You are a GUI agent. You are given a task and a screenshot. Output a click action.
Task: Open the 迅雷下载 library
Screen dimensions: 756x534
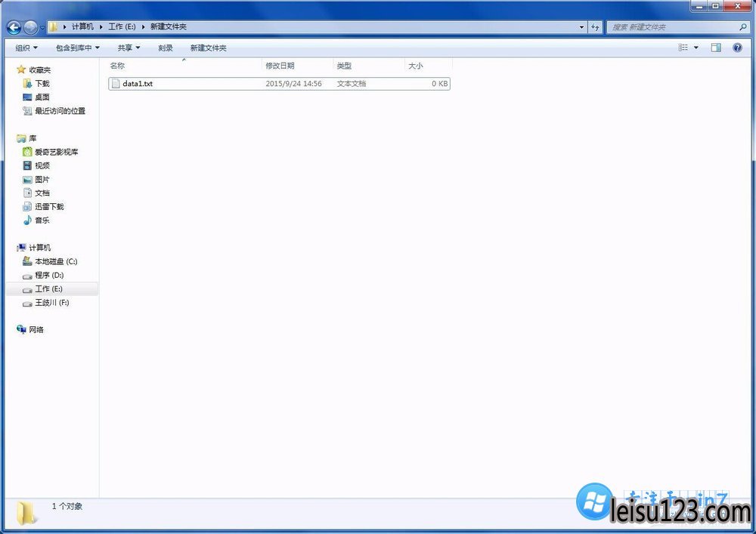[x=49, y=206]
